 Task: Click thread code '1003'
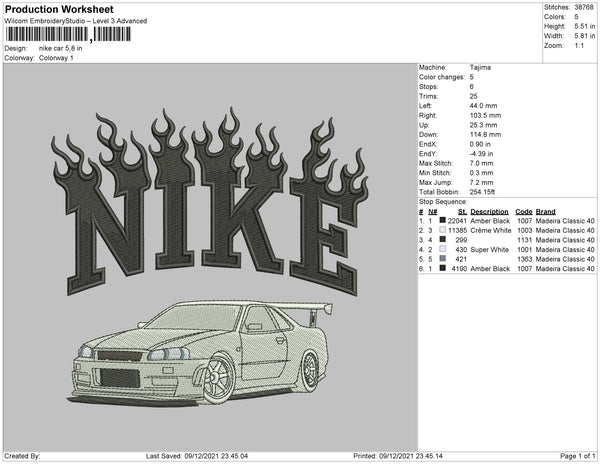[525, 230]
